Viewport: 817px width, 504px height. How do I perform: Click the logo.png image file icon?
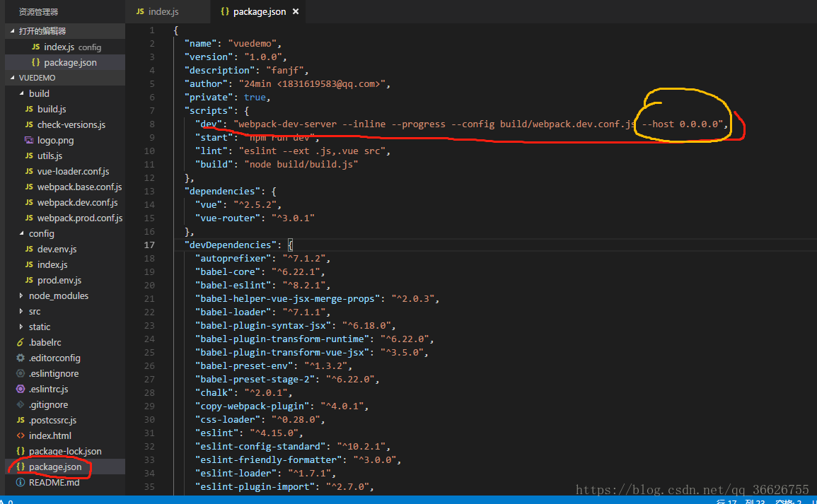[x=29, y=140]
